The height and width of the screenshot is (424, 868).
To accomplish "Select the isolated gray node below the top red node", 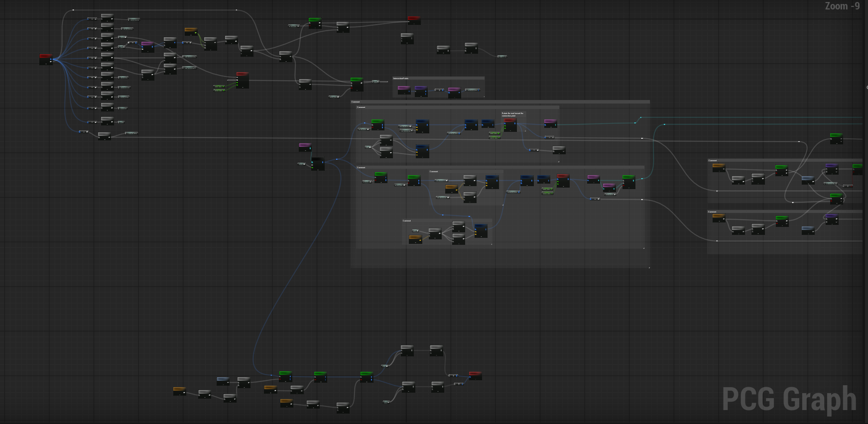I will (x=407, y=38).
